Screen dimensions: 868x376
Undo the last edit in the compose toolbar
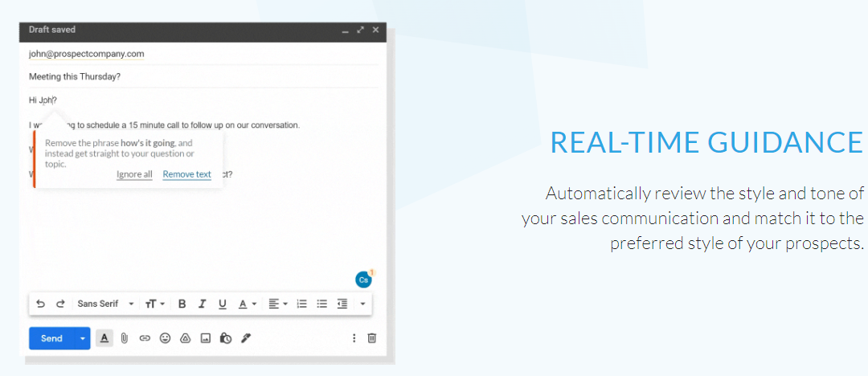tap(40, 304)
